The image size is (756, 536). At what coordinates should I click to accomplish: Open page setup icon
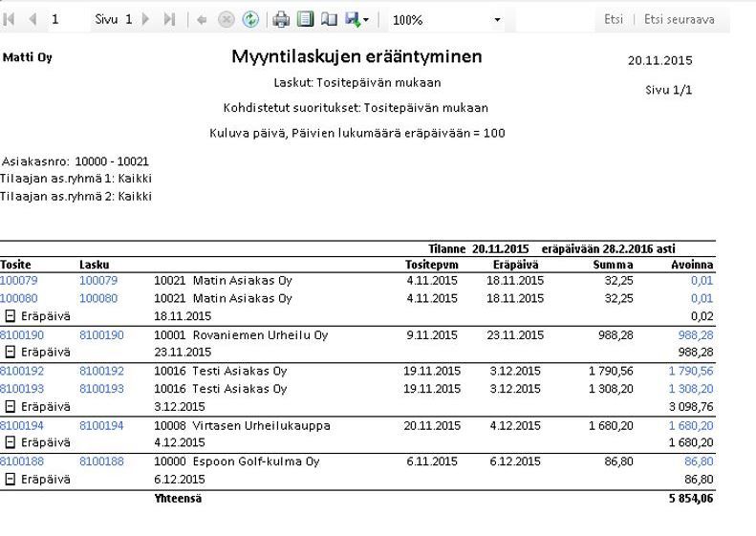coord(329,19)
